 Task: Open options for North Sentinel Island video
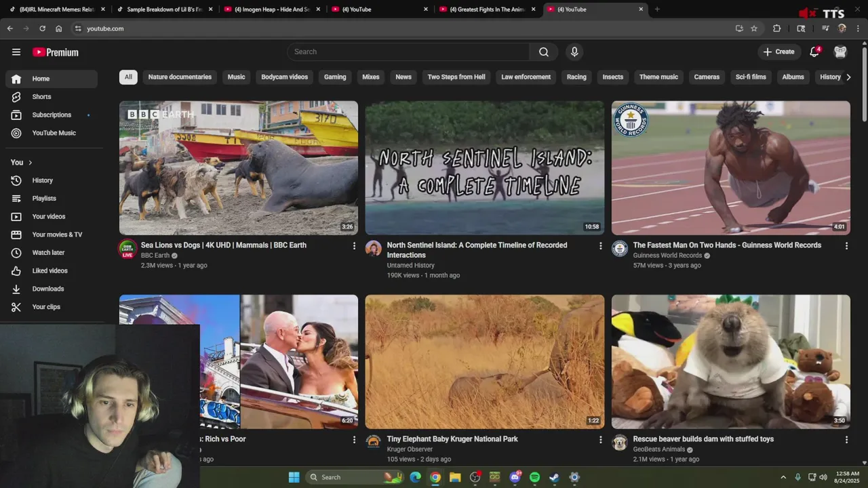(600, 246)
